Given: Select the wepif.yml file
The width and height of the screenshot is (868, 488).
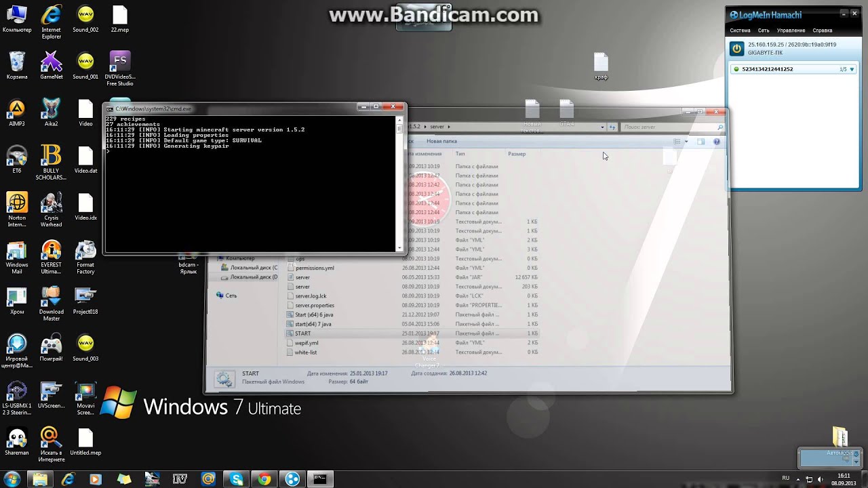Looking at the screenshot, I should coord(307,343).
